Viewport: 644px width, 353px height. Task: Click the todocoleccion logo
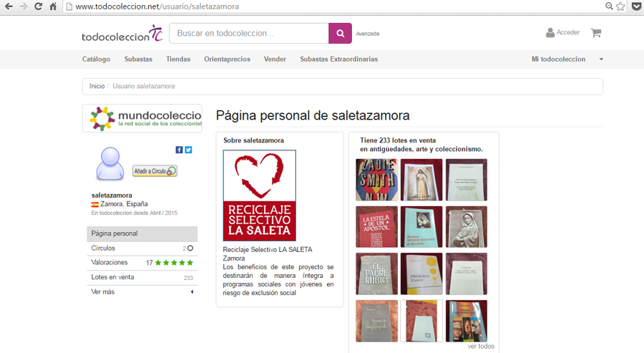pos(122,34)
